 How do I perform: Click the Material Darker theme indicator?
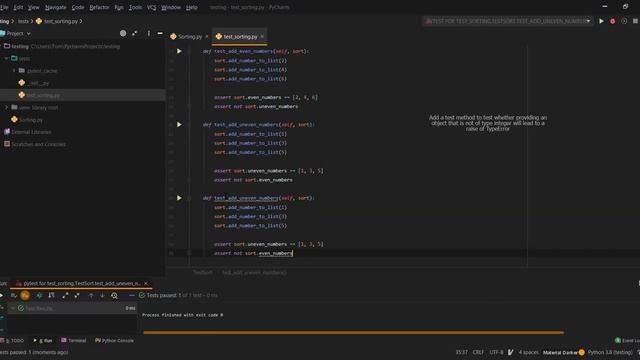[x=564, y=352]
